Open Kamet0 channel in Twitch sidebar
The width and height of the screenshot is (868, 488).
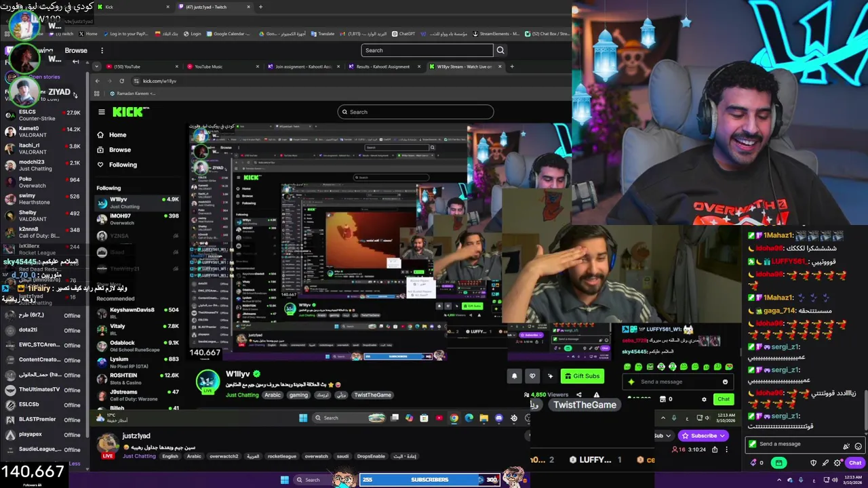[x=42, y=131]
